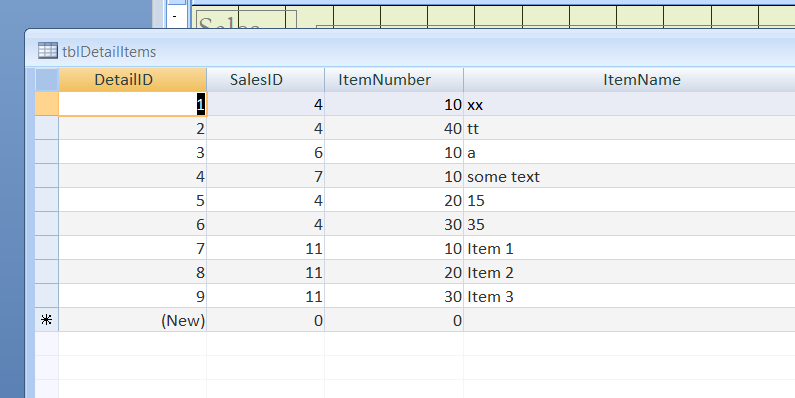Select the ItemNumber column header
Viewport: 795px width, 398px height.
[x=394, y=80]
